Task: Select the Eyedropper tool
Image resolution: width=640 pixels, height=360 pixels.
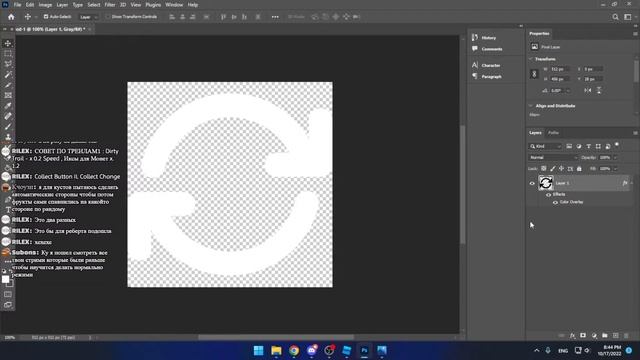Action: (x=8, y=106)
